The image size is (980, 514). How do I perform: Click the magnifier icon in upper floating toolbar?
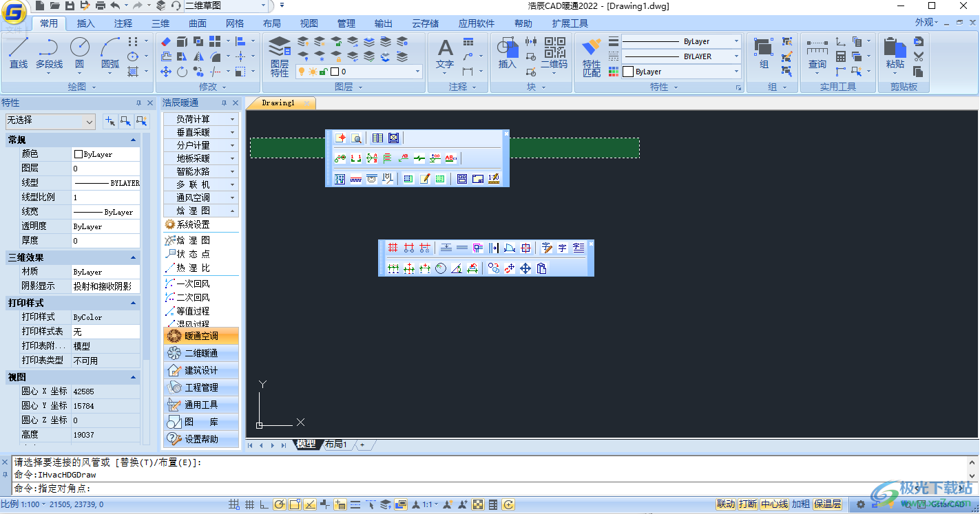pos(357,138)
